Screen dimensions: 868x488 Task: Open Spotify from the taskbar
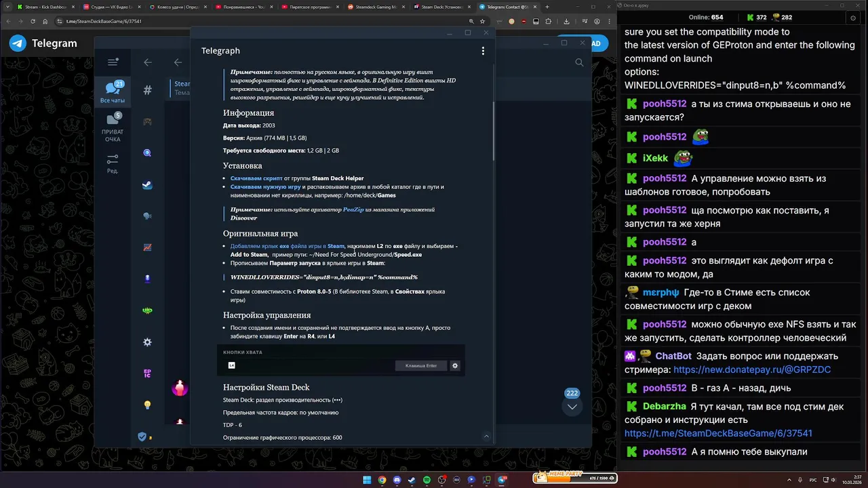pyautogui.click(x=427, y=480)
